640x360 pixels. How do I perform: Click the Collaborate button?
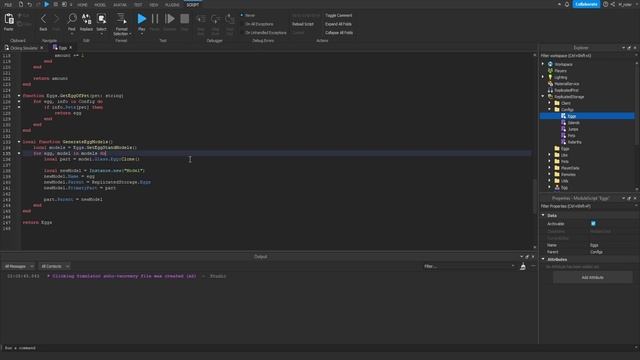pos(586,4)
